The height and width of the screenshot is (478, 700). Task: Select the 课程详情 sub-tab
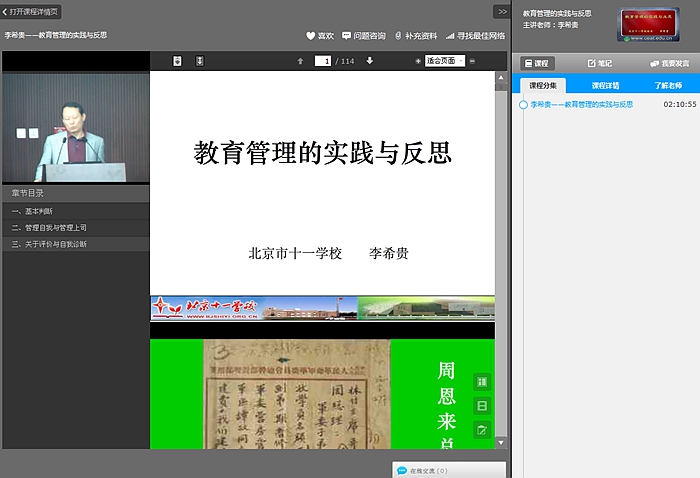point(605,85)
